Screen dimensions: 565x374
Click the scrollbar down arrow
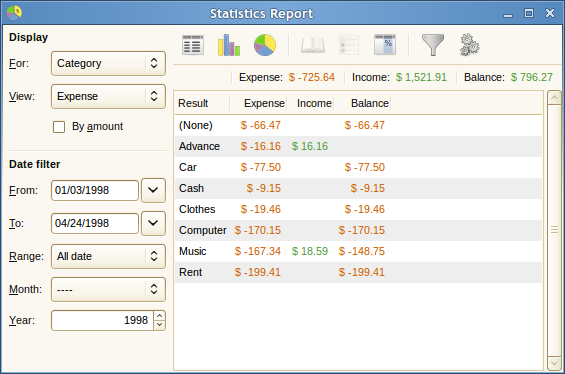pyautogui.click(x=554, y=363)
